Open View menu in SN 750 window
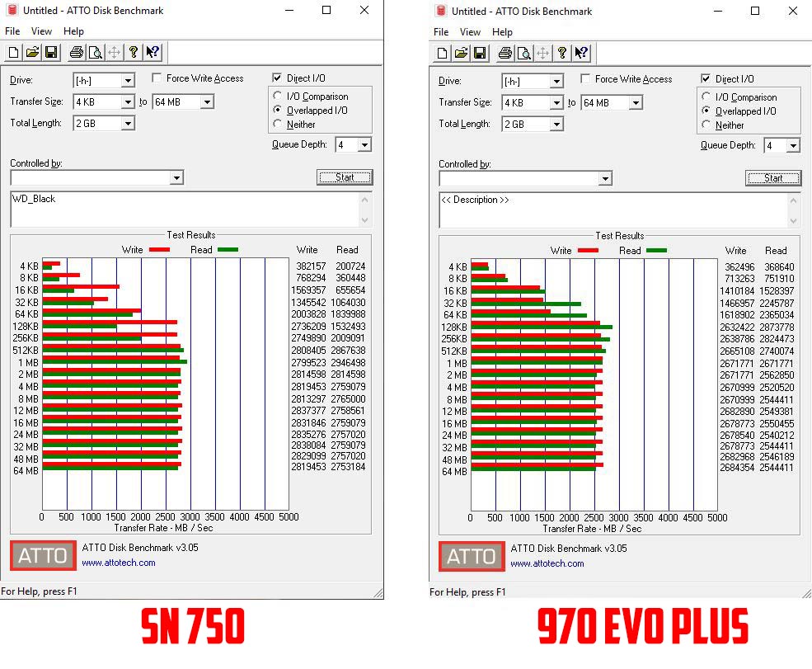 41,31
